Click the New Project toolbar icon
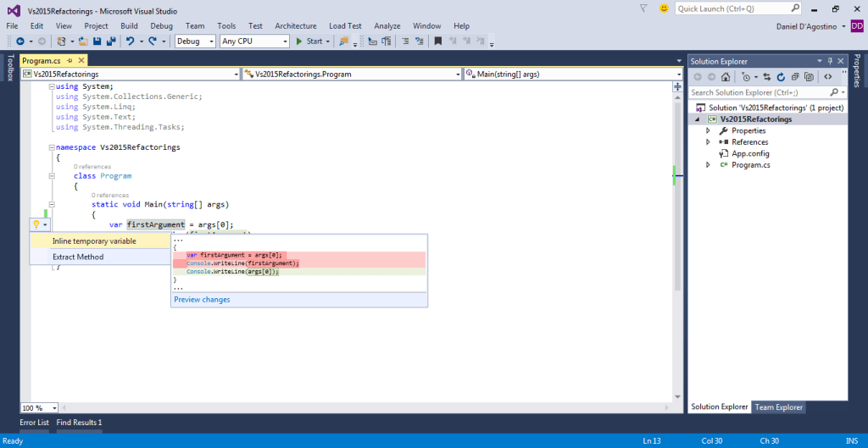Viewport: 868px width, 448px height. click(x=61, y=41)
